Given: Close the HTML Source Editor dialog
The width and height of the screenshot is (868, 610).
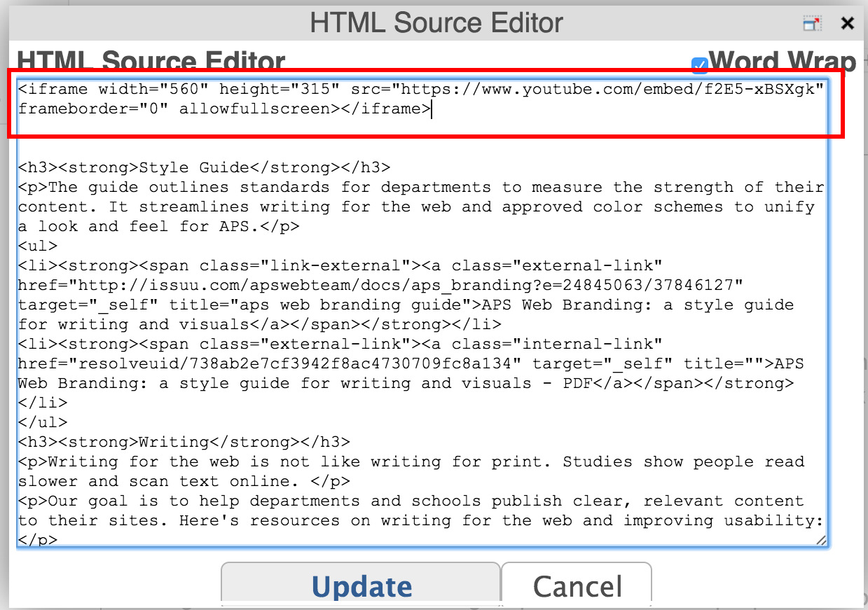Looking at the screenshot, I should point(848,24).
